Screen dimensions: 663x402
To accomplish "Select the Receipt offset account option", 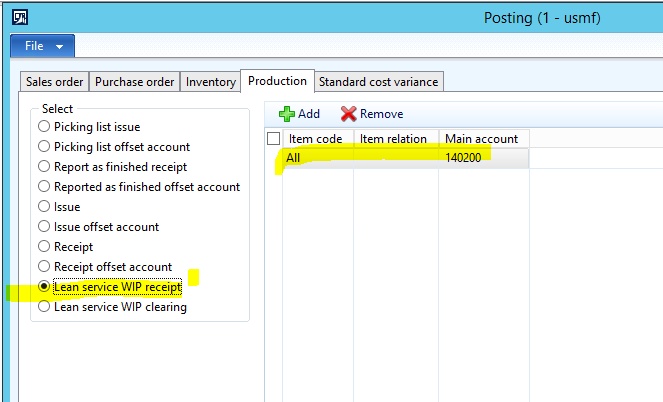I will point(43,267).
